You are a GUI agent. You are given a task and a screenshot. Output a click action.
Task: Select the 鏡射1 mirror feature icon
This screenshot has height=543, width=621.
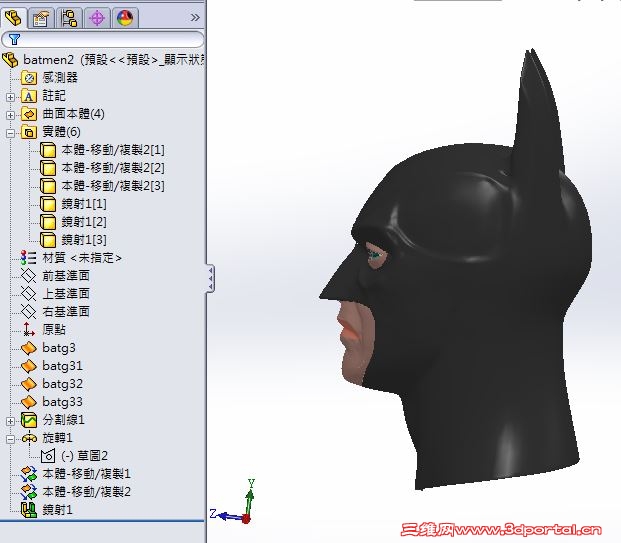(x=29, y=510)
